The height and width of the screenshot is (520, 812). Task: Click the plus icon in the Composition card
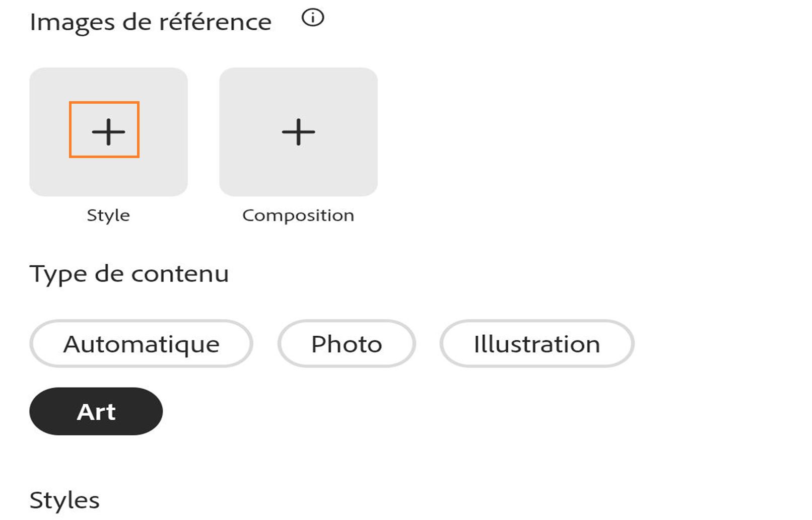(299, 132)
